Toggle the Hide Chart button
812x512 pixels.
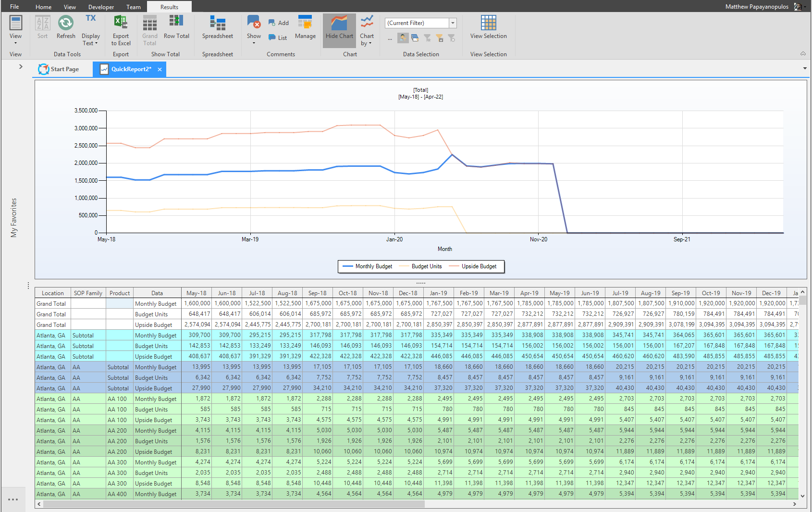pyautogui.click(x=339, y=30)
